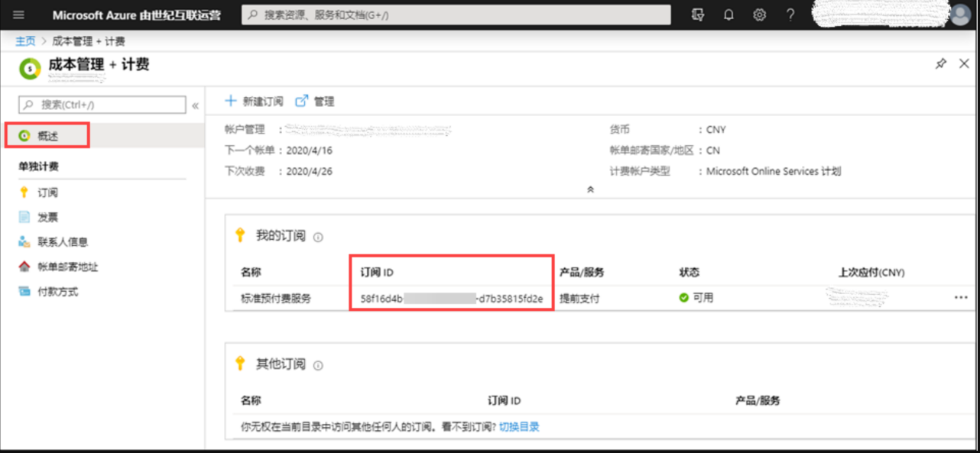
Task: Open 联系人信息 in the left menu
Action: (63, 241)
